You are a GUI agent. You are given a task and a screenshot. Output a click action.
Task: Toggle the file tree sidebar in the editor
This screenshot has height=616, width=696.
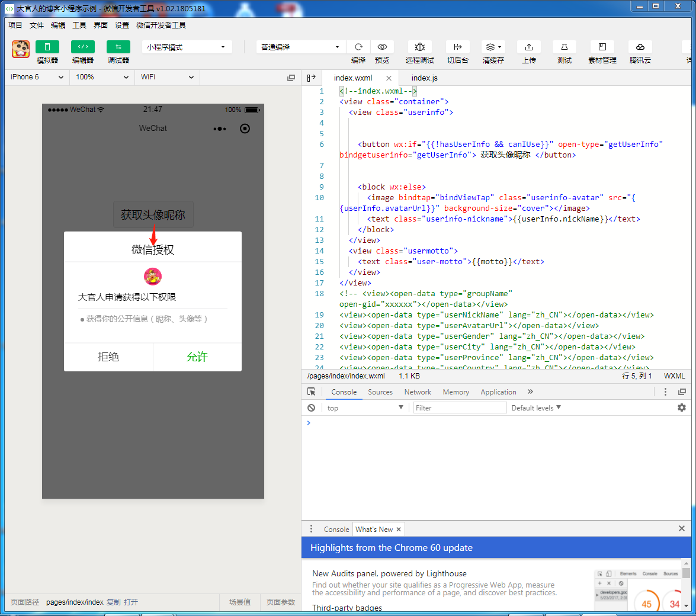pyautogui.click(x=311, y=78)
